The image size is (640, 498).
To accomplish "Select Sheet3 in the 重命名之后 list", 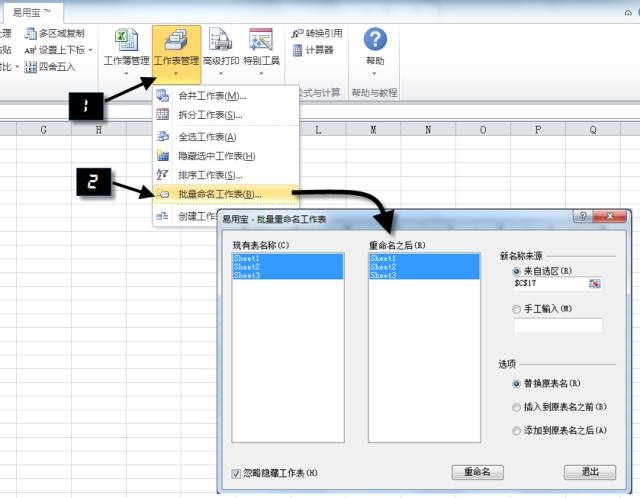I will [x=424, y=275].
